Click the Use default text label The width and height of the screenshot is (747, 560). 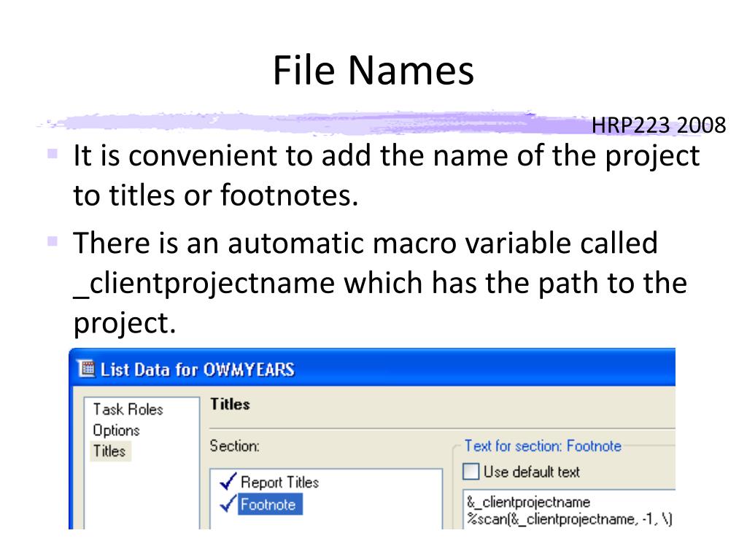(x=532, y=472)
